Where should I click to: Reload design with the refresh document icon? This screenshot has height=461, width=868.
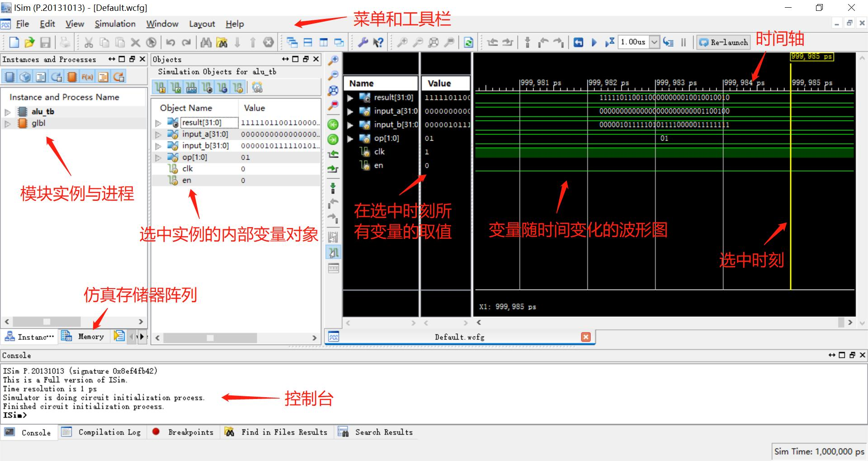(x=468, y=42)
